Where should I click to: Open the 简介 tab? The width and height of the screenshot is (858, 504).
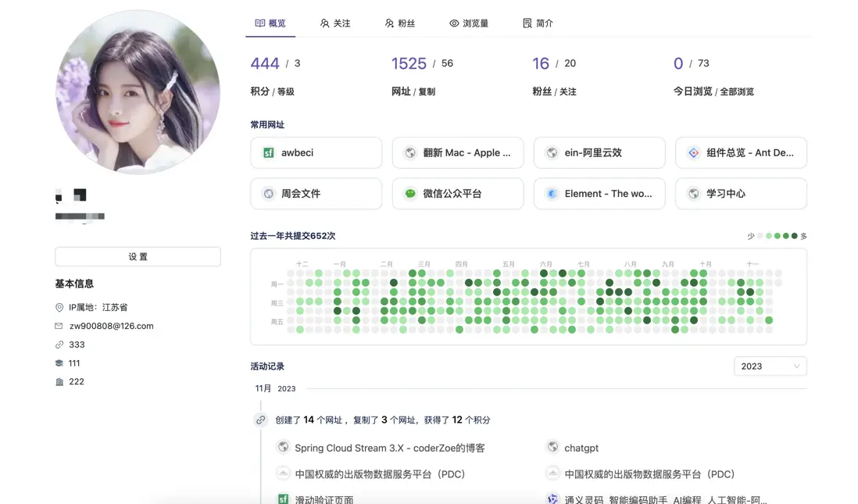[x=538, y=23]
